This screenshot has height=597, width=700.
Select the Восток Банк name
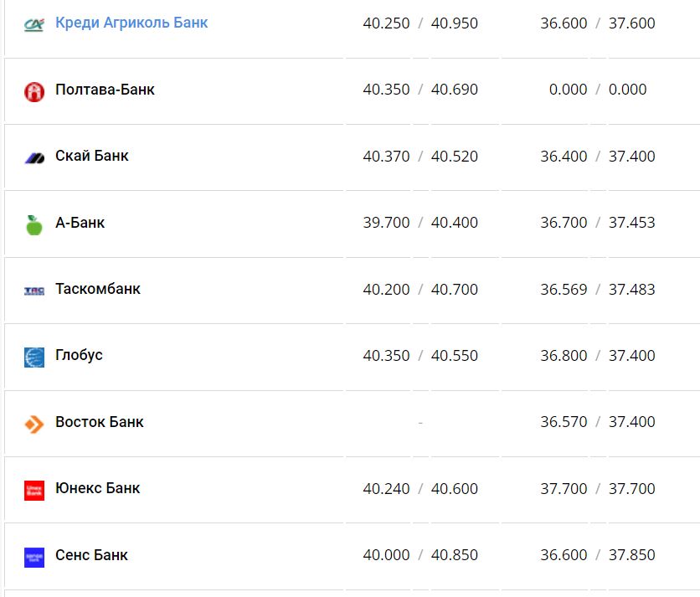click(100, 422)
